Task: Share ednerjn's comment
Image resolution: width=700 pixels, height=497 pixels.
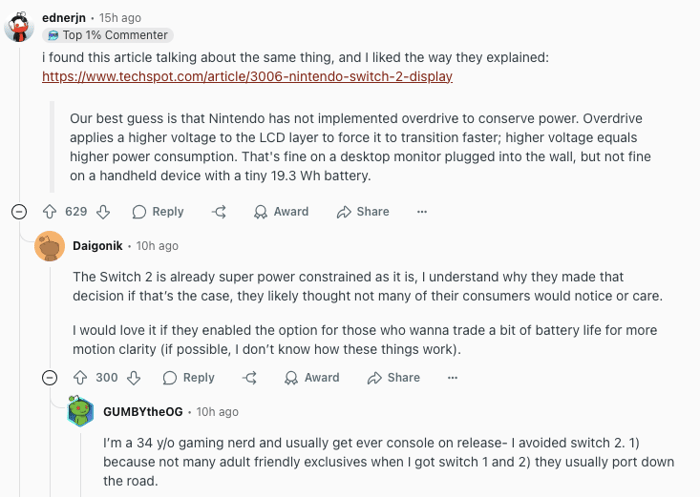Action: click(x=363, y=212)
